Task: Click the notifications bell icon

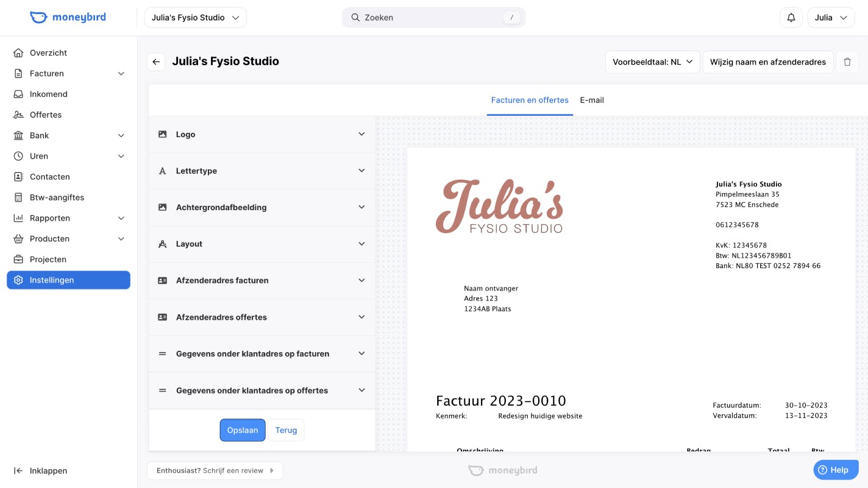Action: point(791,18)
